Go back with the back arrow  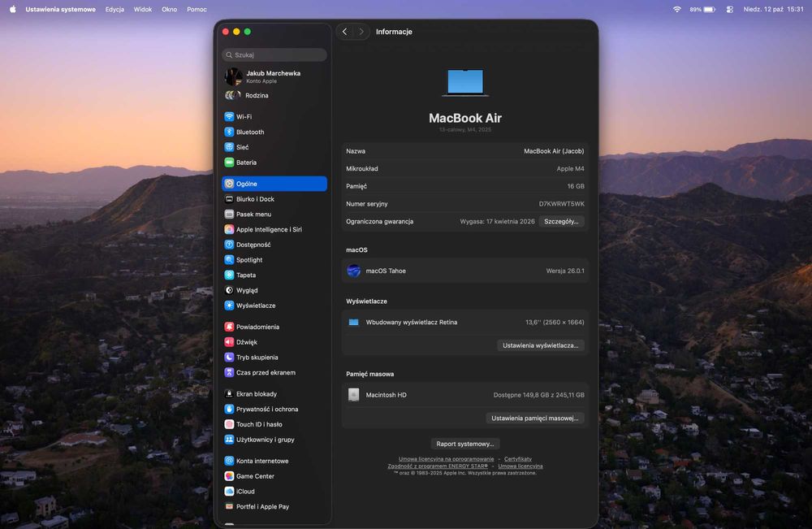click(x=345, y=32)
